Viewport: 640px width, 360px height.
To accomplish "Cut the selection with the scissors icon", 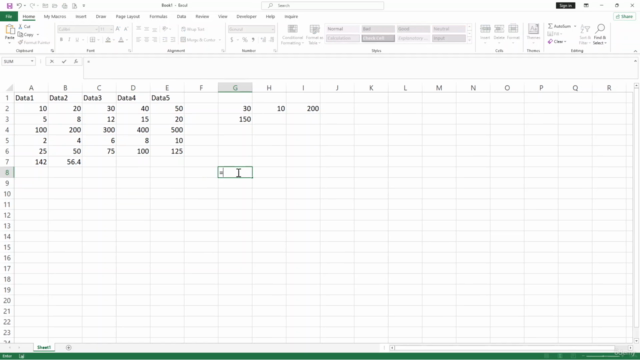I will pyautogui.click(x=24, y=27).
